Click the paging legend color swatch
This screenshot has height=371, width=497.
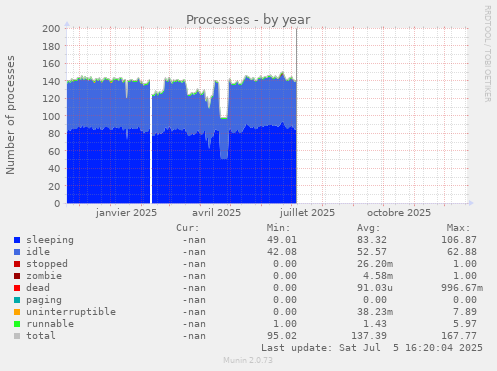pos(17,300)
